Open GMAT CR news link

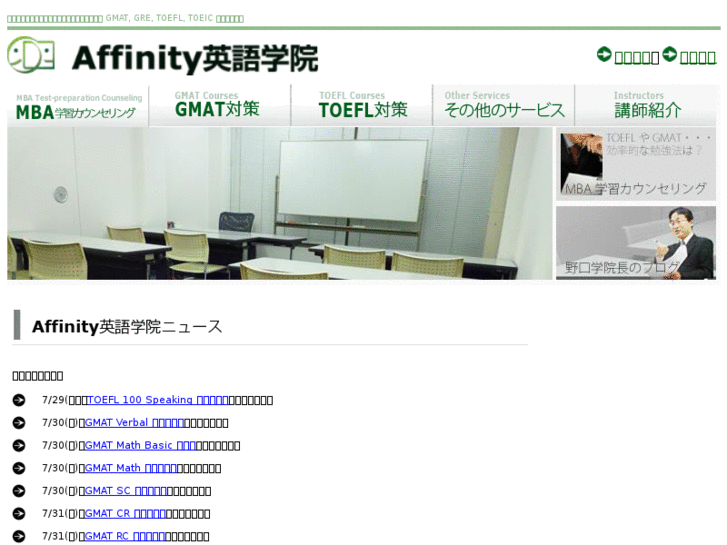(125, 513)
